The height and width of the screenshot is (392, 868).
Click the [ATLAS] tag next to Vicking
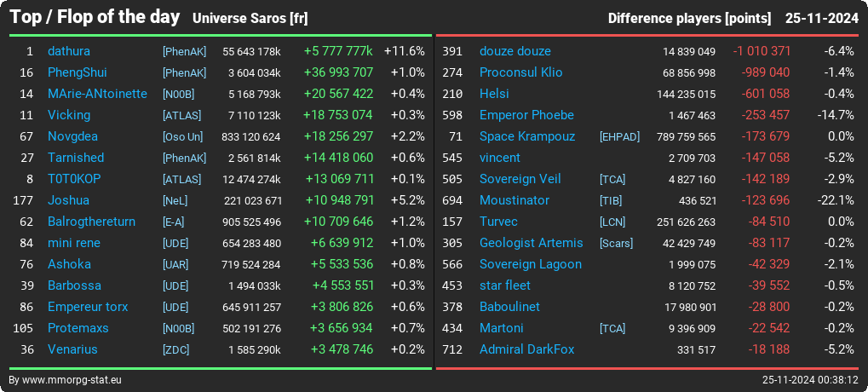tap(181, 116)
